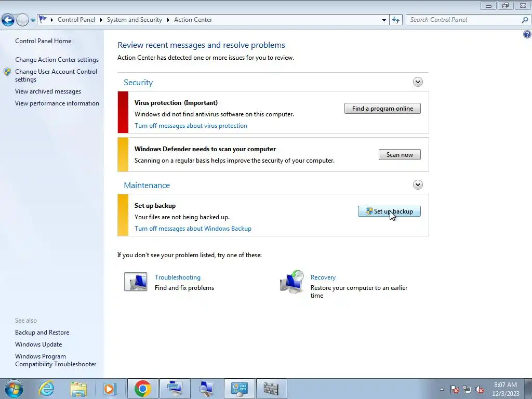Open Windows Media Player on taskbar
The width and height of the screenshot is (532, 399).
pyautogui.click(x=110, y=389)
